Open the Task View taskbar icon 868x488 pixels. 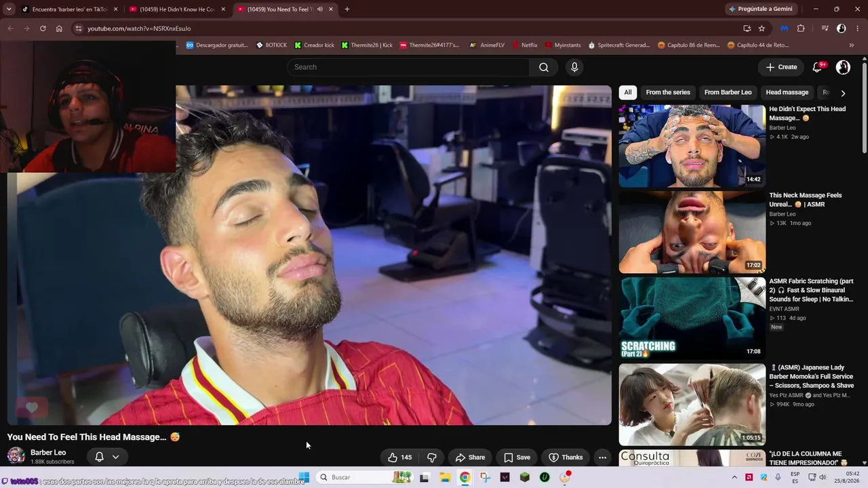point(425,477)
